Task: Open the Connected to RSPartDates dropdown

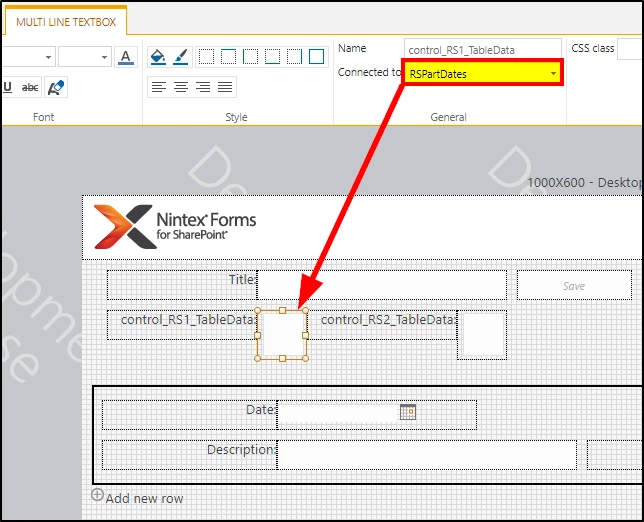Action: click(483, 74)
